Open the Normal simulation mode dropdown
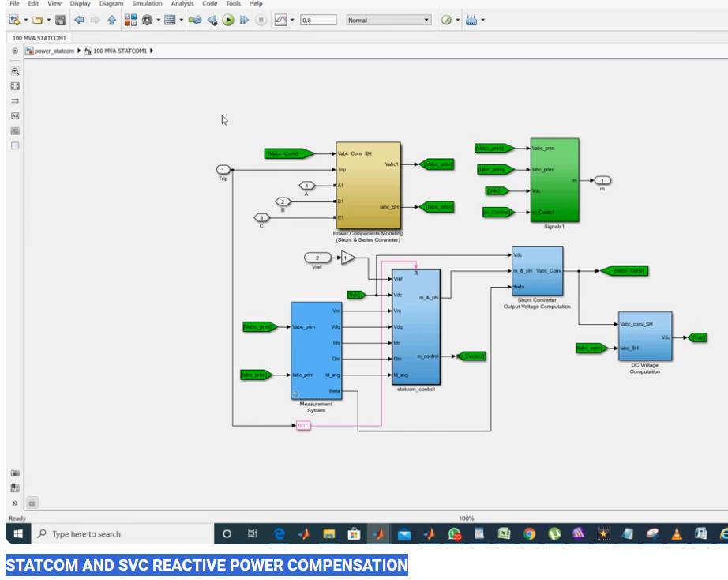This screenshot has height=580, width=728. 388,20
